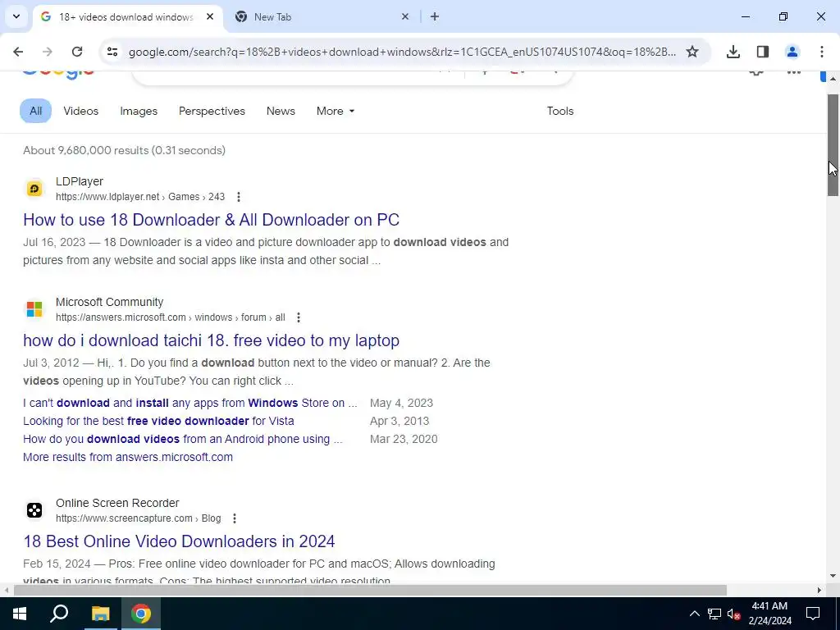Switch to Perspectives results

pyautogui.click(x=212, y=111)
